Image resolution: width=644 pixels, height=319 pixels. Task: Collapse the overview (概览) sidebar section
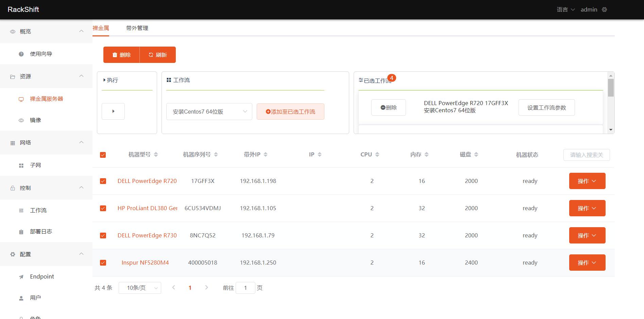point(81,31)
